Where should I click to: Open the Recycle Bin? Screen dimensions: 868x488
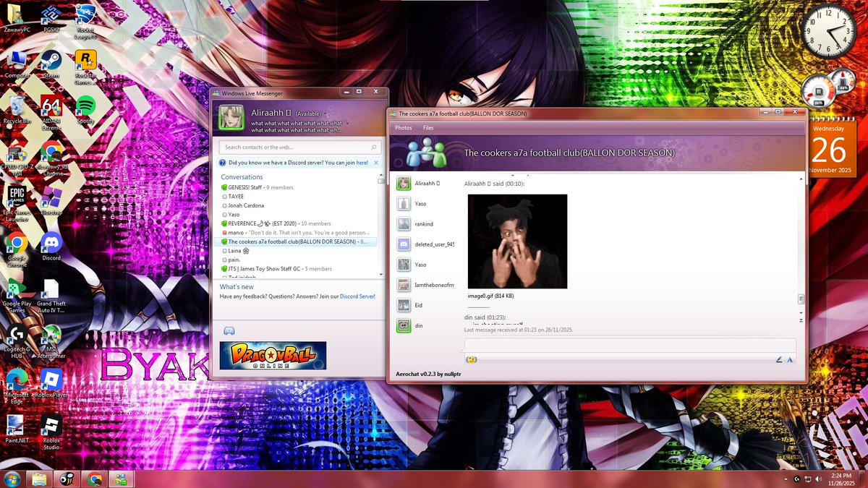[17, 110]
